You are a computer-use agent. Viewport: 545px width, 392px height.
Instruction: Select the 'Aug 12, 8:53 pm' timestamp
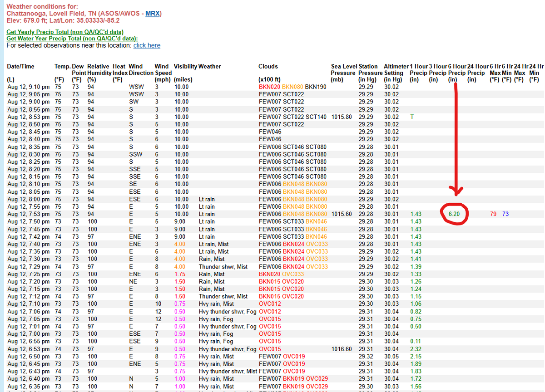point(29,117)
